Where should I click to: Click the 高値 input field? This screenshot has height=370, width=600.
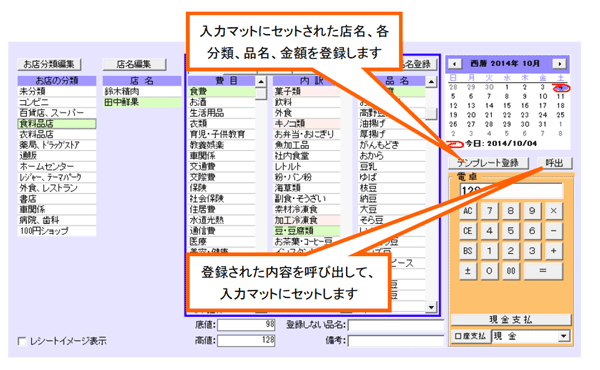point(246,340)
